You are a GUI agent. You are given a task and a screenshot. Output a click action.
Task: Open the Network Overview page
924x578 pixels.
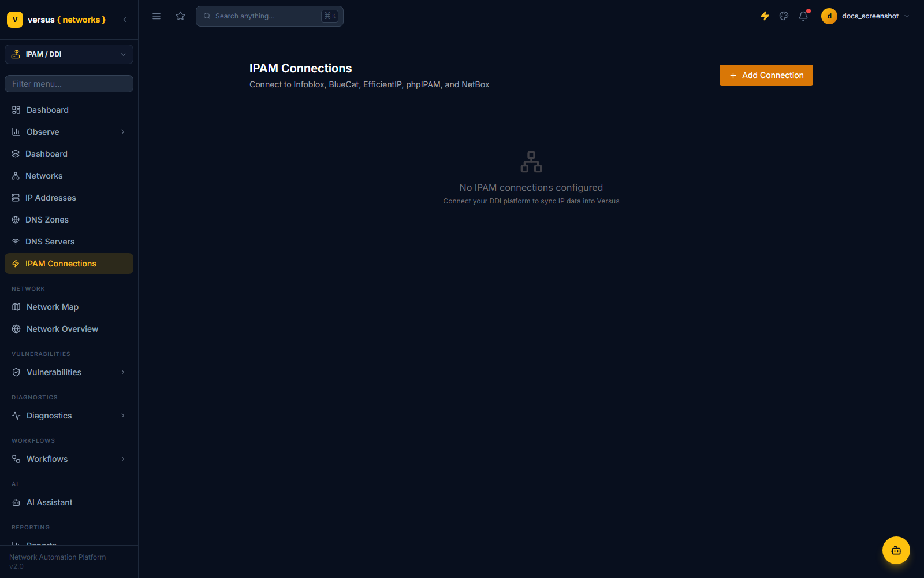click(69, 329)
